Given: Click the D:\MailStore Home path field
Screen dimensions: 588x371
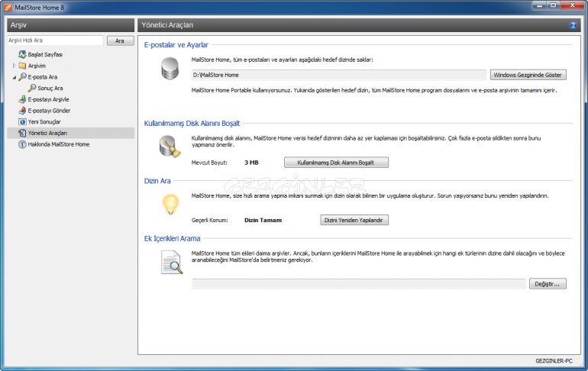Looking at the screenshot, I should 339,75.
